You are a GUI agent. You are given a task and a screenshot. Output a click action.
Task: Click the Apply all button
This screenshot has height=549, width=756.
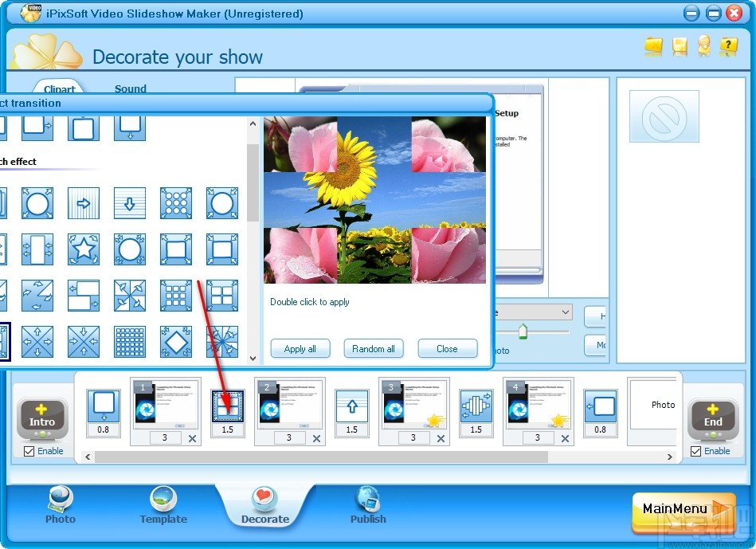click(300, 348)
